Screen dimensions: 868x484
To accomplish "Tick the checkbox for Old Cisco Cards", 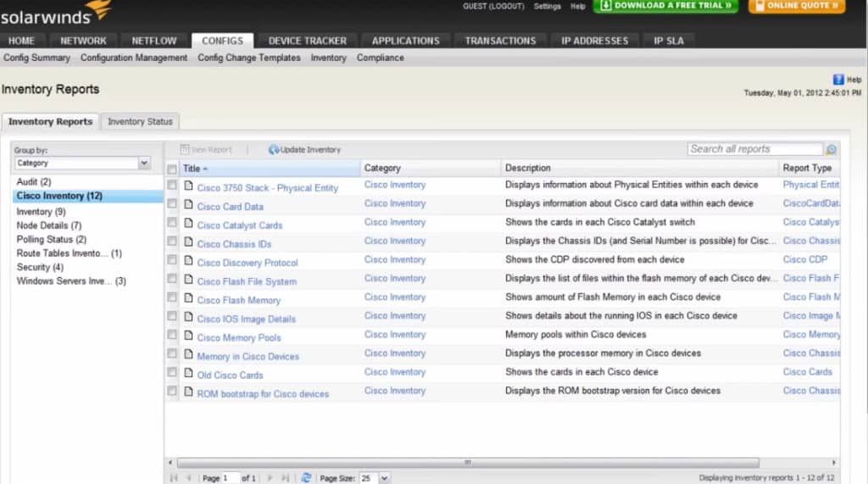I will 172,372.
